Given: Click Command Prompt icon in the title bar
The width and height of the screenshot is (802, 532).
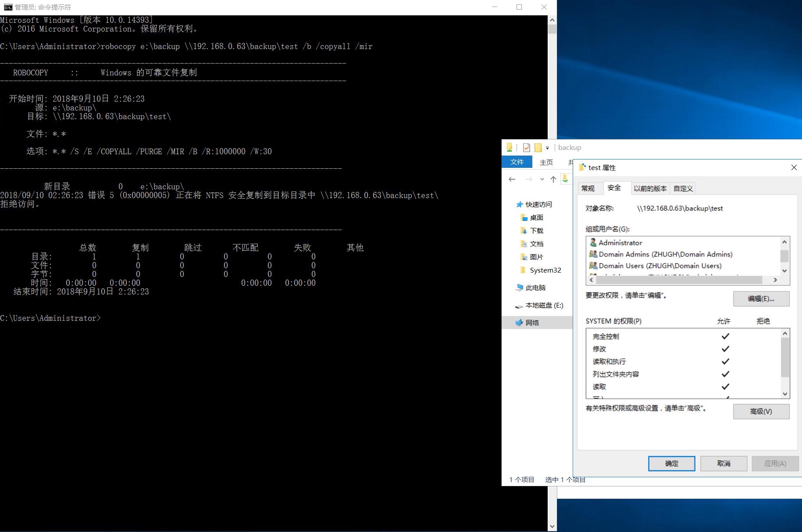Looking at the screenshot, I should tap(8, 7).
